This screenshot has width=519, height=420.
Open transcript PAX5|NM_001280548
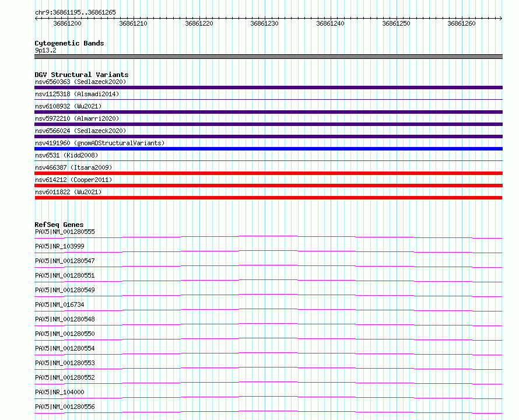click(65, 319)
